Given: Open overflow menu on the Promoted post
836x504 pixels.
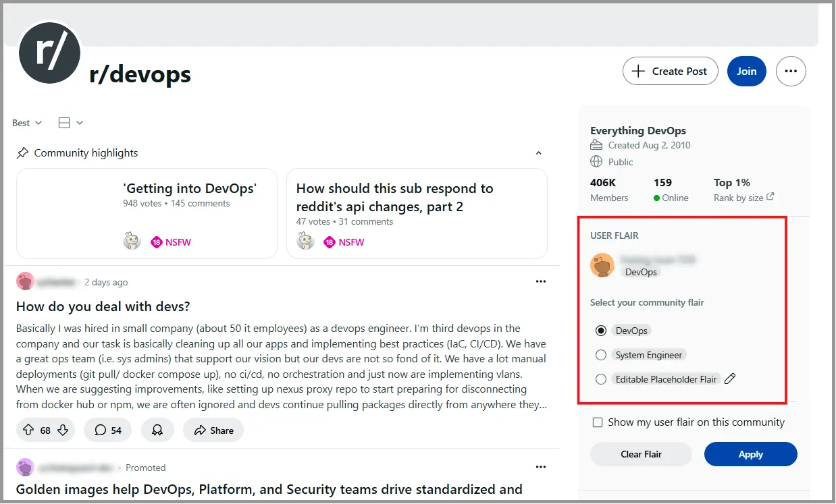Looking at the screenshot, I should [540, 467].
